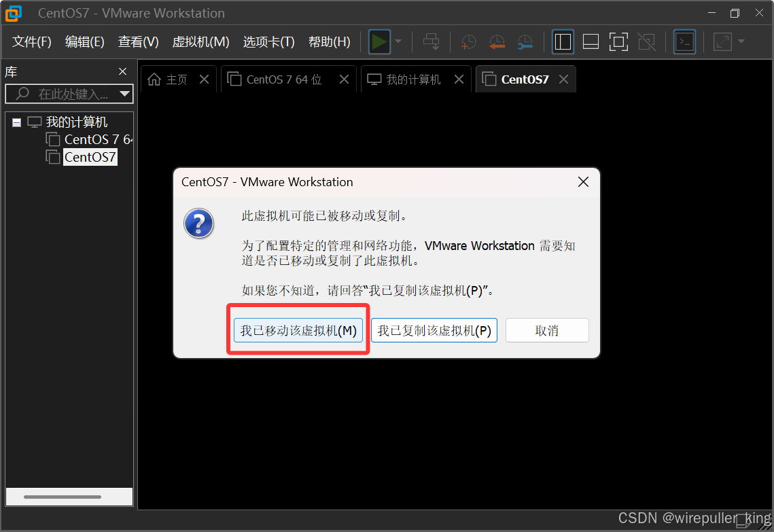Select CentOS7 in the library tree

(90, 157)
